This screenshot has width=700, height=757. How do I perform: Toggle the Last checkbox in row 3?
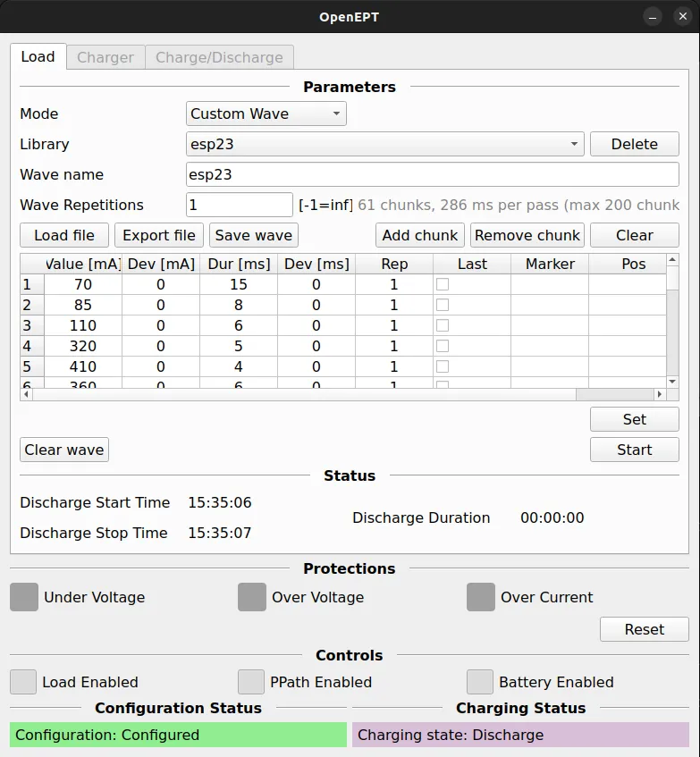coord(443,325)
